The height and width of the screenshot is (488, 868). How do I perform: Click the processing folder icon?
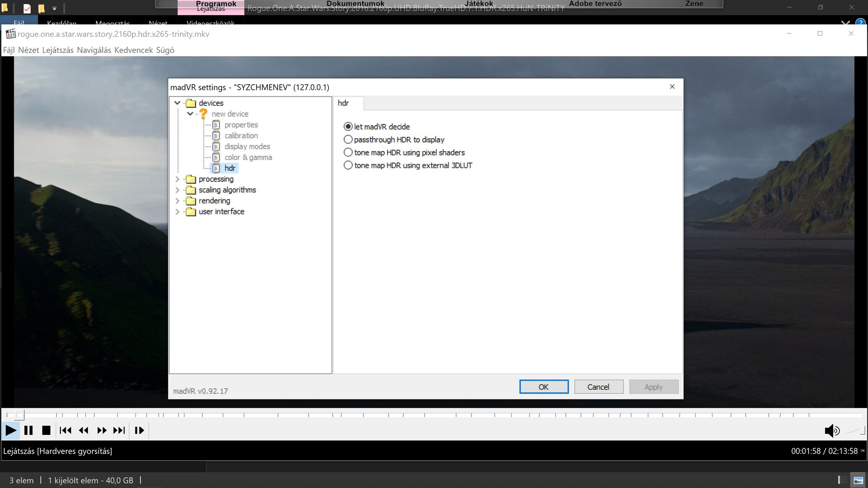pyautogui.click(x=191, y=179)
